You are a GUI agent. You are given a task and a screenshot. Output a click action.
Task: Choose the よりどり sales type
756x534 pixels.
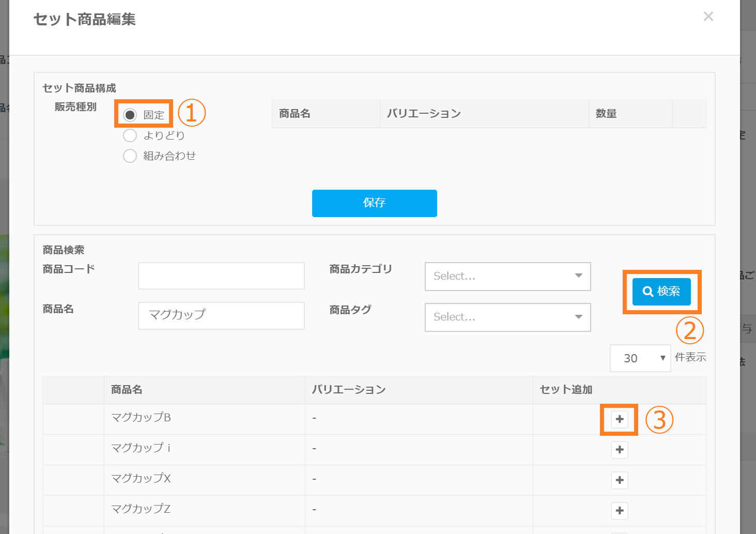coord(130,135)
